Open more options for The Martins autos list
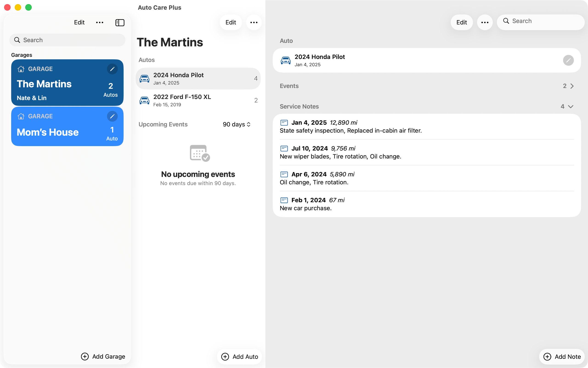This screenshot has width=588, height=368. [x=254, y=23]
